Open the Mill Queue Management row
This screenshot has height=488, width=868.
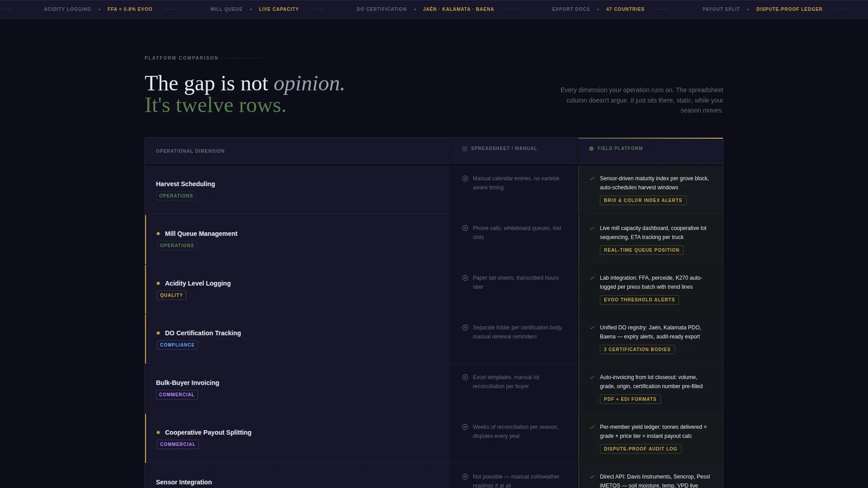click(298, 239)
